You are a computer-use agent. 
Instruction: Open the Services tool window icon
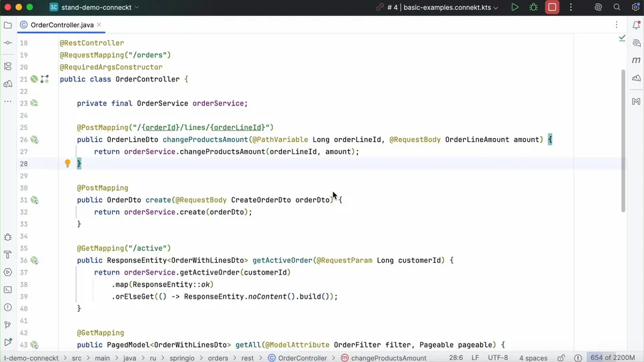pyautogui.click(x=8, y=272)
